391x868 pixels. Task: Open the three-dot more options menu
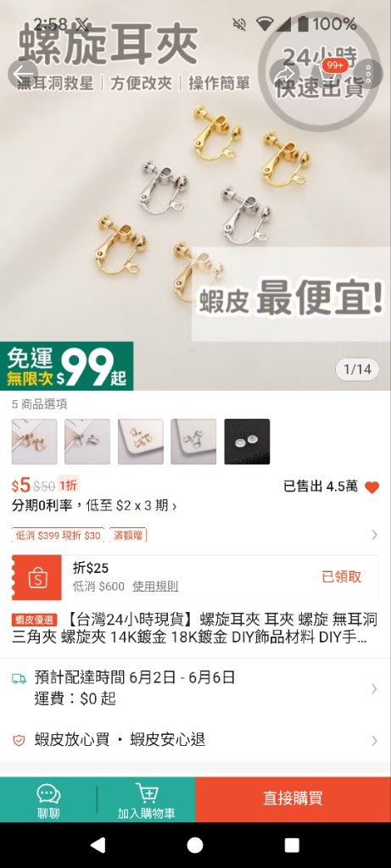[x=369, y=73]
